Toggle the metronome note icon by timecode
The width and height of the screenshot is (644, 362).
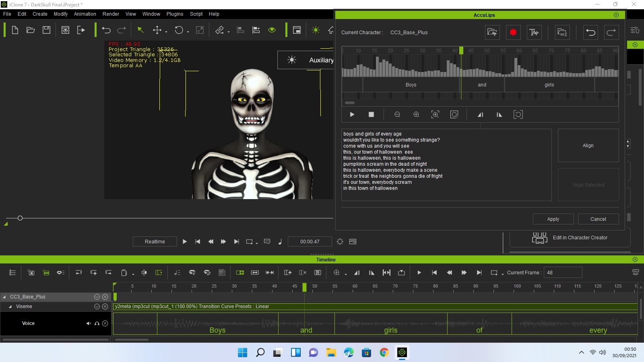point(280,242)
